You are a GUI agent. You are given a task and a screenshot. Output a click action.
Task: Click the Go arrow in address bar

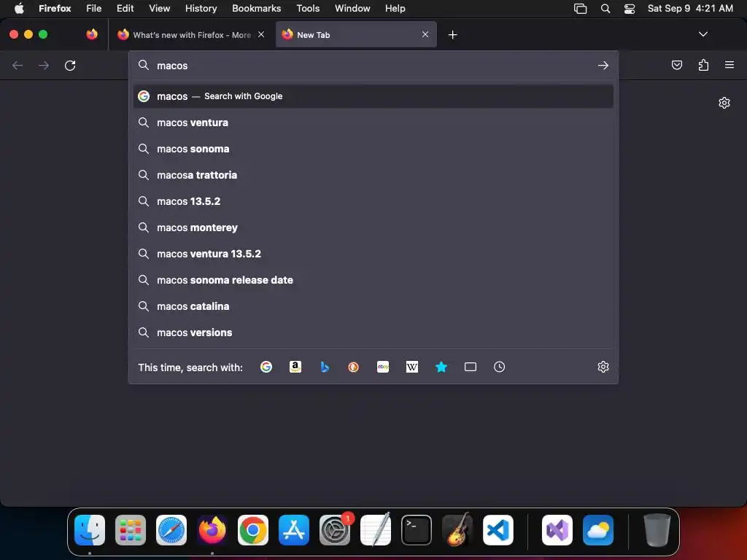coord(603,65)
